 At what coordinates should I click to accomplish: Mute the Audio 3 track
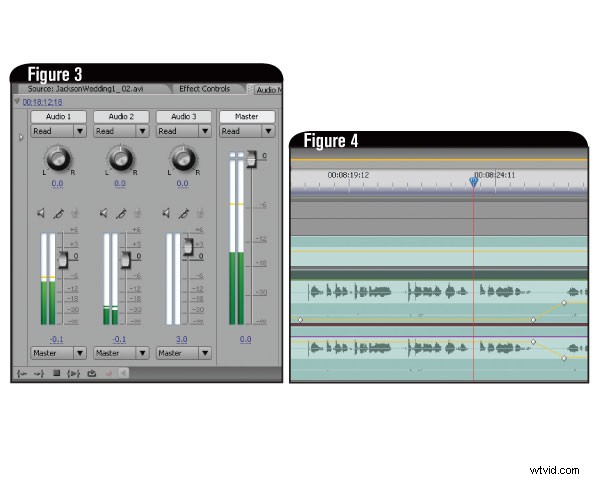click(166, 213)
